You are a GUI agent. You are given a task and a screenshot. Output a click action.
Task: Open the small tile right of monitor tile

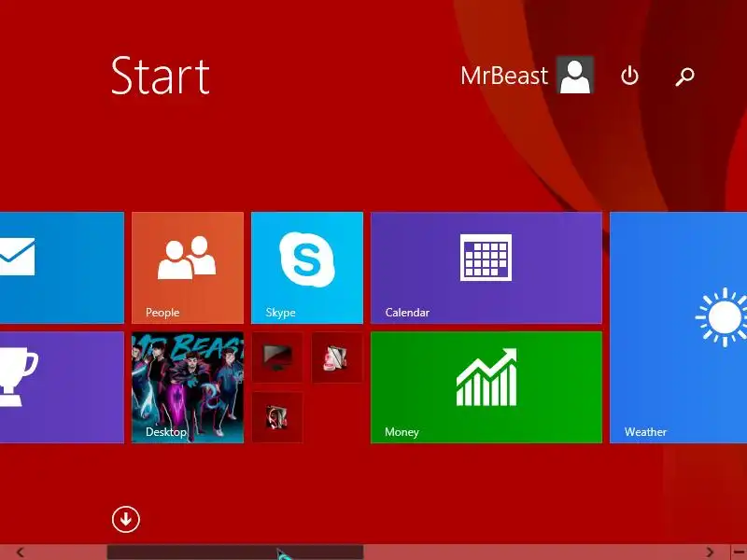(x=337, y=357)
